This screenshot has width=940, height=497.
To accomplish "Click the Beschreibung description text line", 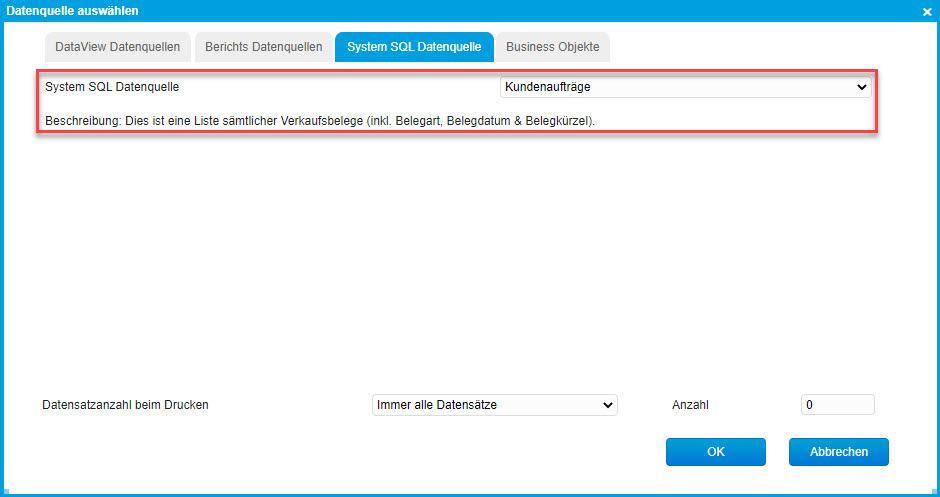I will 320,121.
